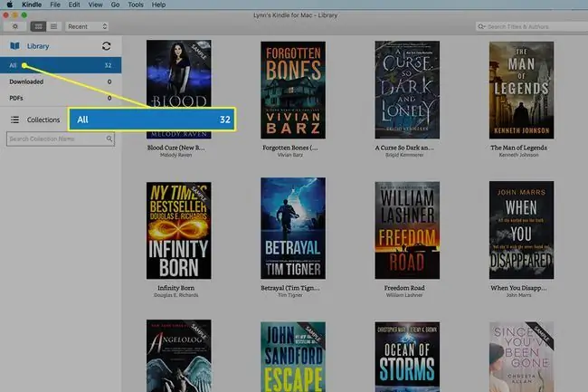The height and width of the screenshot is (392, 588).
Task: Open the Kindle application menu
Action: coord(32,5)
